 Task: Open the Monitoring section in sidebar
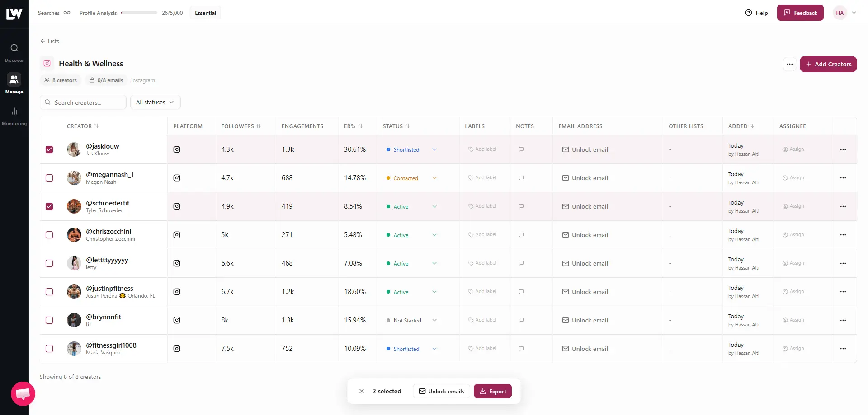point(14,116)
